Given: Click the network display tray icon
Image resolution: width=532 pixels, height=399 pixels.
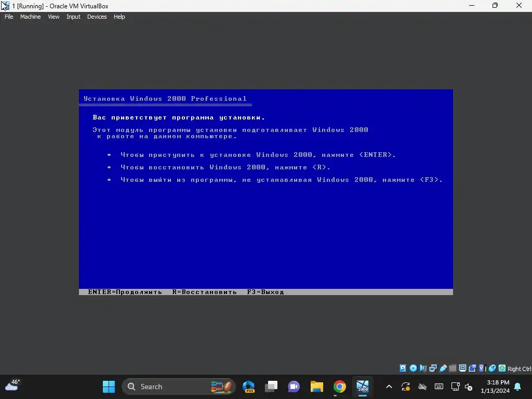Looking at the screenshot, I should pyautogui.click(x=455, y=387).
